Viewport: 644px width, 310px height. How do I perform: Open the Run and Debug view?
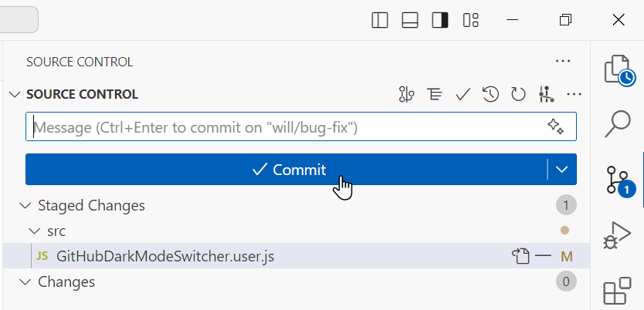[617, 235]
